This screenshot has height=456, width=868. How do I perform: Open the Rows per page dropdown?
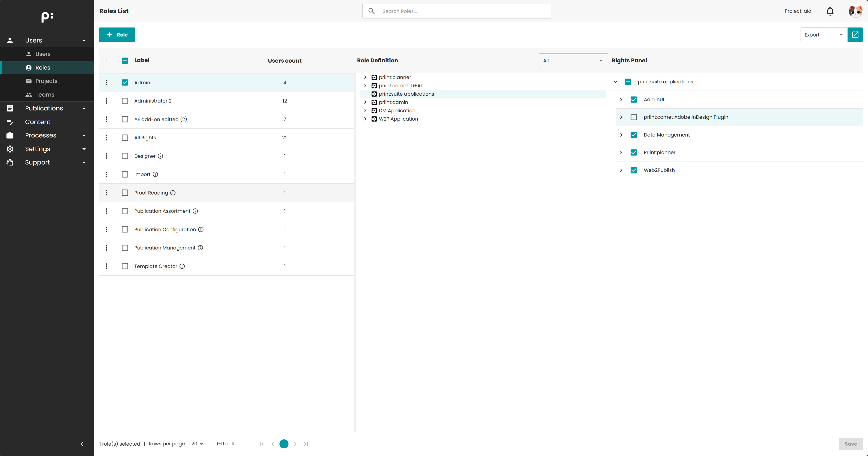pos(197,444)
